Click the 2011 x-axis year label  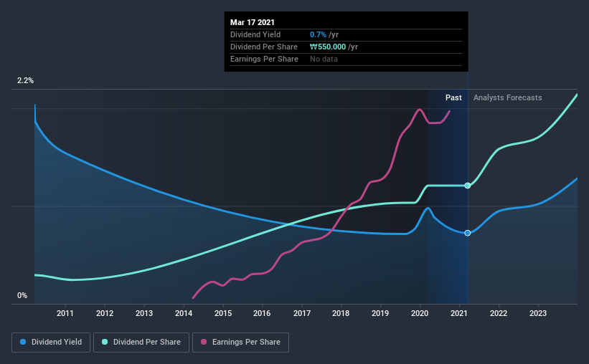[x=65, y=313]
